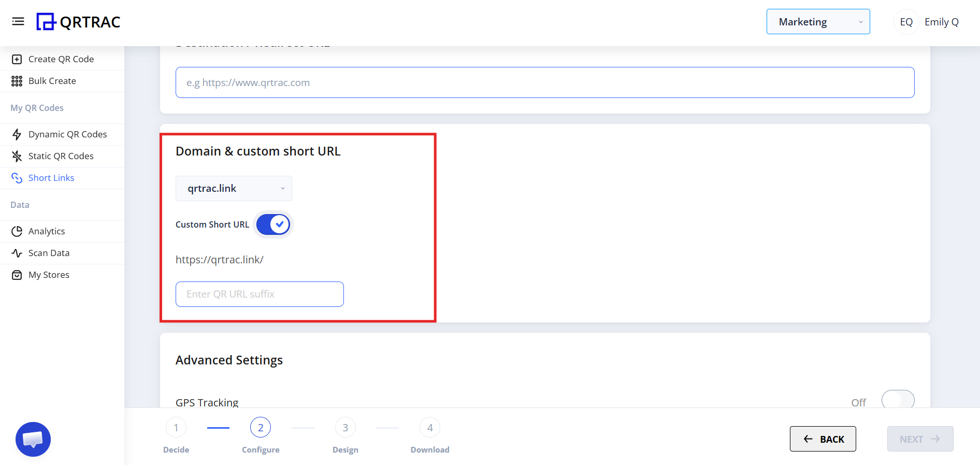
Task: Jump to step 4 Download
Action: (x=430, y=435)
